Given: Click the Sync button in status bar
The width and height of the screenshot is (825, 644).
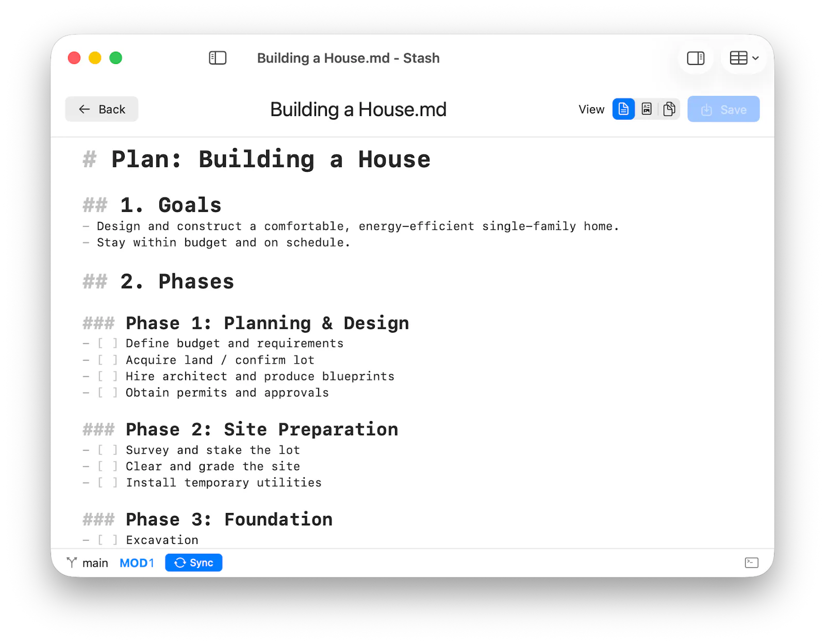Looking at the screenshot, I should point(194,563).
